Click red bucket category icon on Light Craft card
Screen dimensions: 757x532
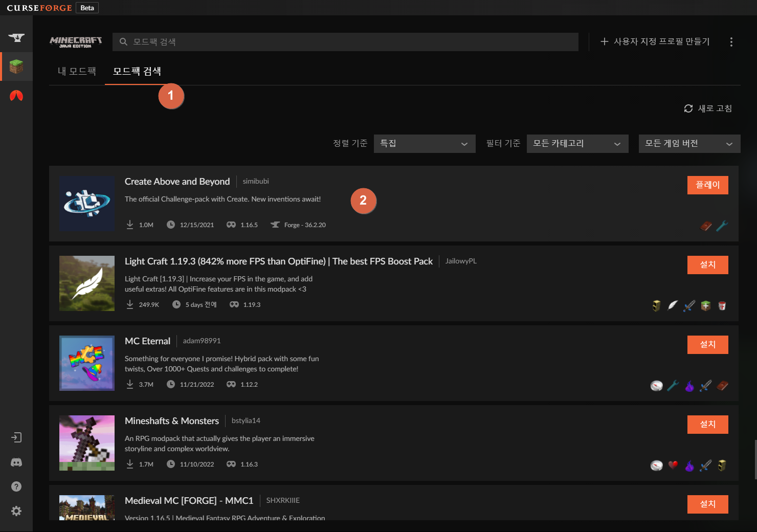coord(722,305)
